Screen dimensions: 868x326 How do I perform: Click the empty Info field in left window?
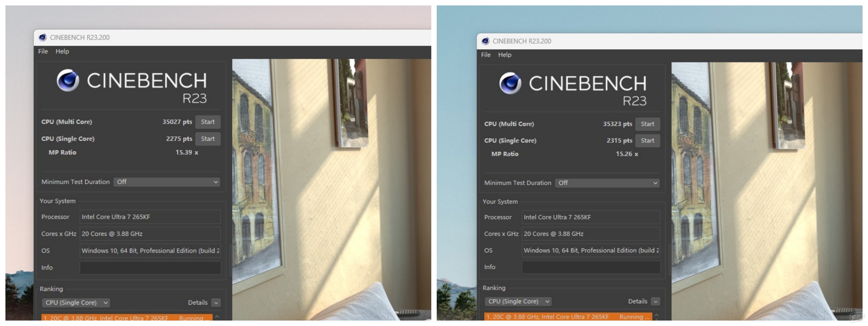click(150, 268)
